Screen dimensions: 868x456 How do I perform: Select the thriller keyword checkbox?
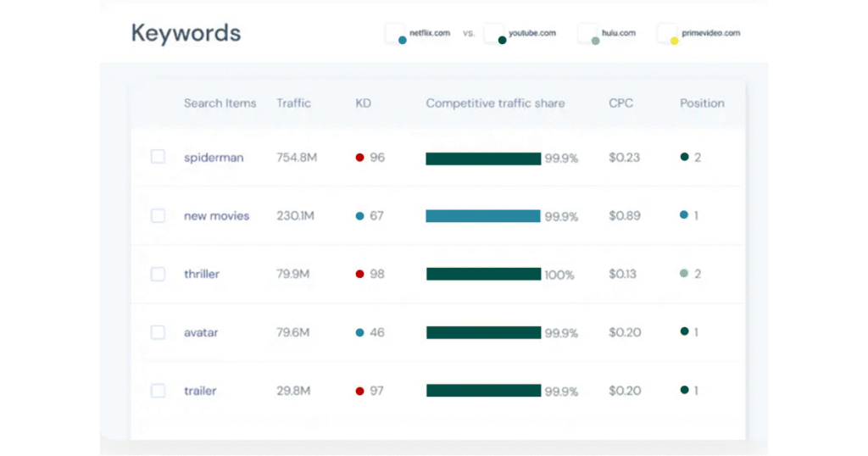[158, 274]
